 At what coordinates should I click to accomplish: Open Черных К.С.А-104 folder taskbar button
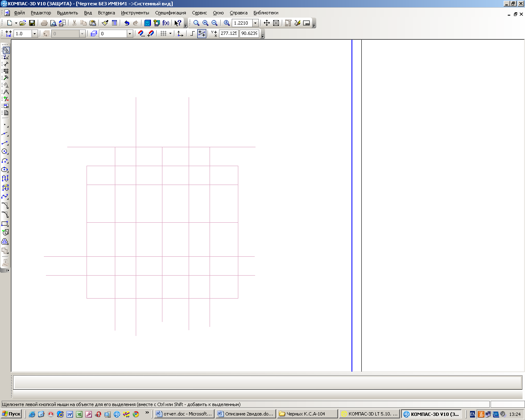click(307, 414)
